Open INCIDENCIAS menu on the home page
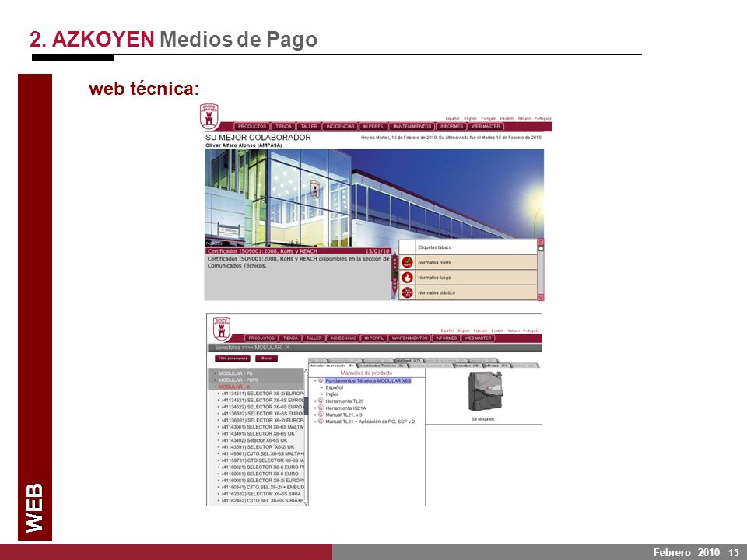The height and width of the screenshot is (560, 747). [340, 127]
